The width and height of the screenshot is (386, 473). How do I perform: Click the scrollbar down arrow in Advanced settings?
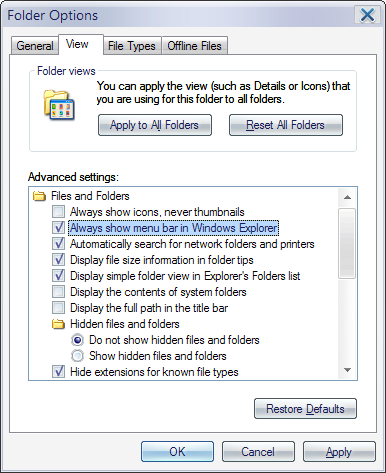347,370
